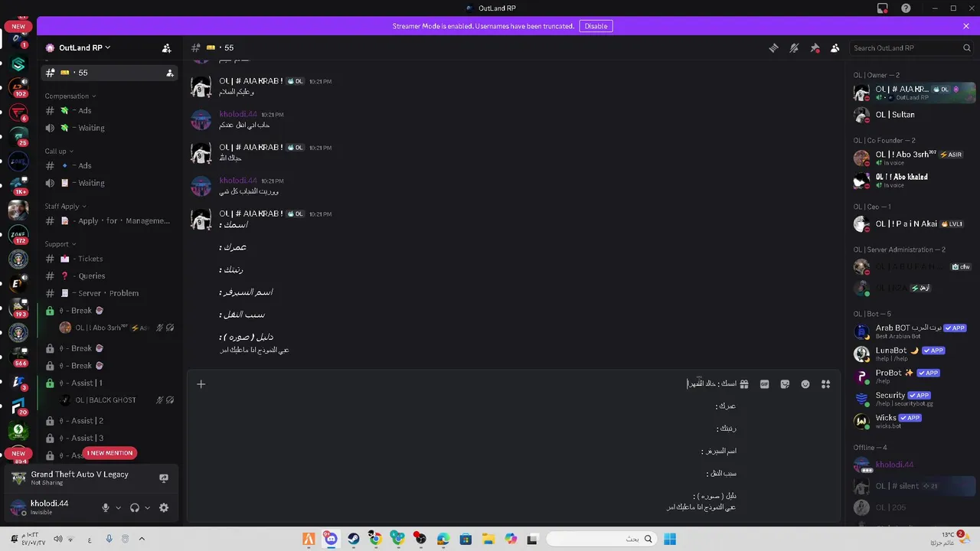The width and height of the screenshot is (980, 551).
Task: Join Waiting voice channel under Compensation
Action: (x=109, y=128)
